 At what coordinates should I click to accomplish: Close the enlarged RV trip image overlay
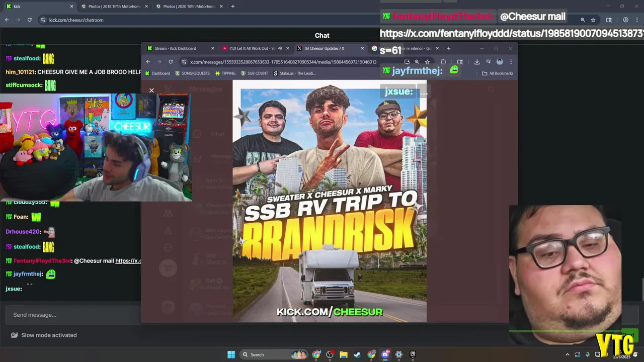click(x=151, y=90)
